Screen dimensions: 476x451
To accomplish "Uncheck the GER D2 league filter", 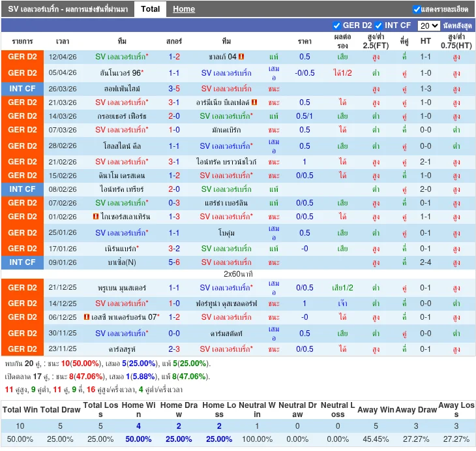I will [337, 25].
